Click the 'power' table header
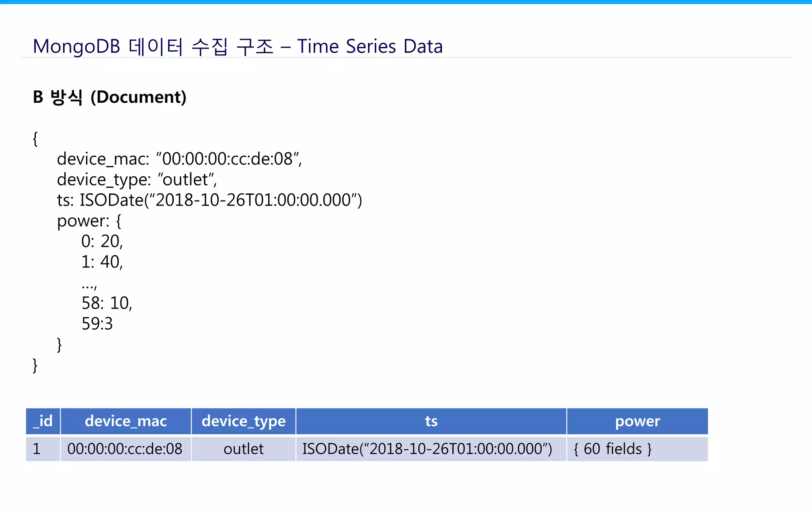812x515 pixels. 637,421
